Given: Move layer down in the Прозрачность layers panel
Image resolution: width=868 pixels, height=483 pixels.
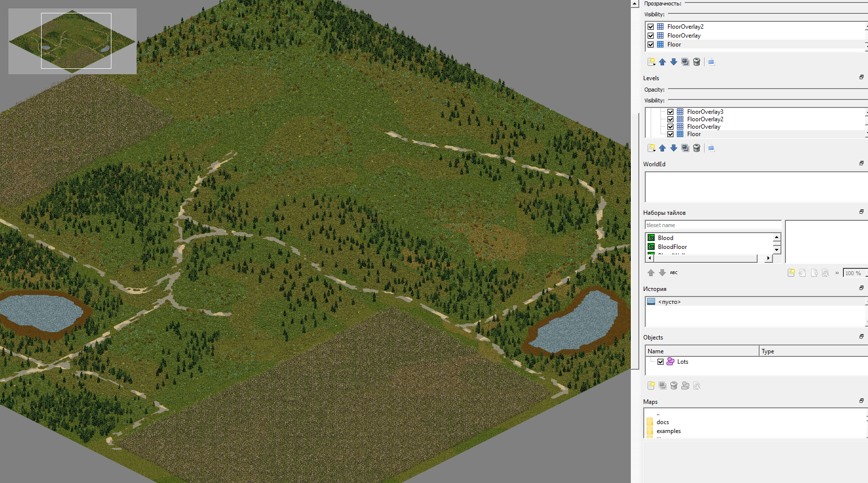Looking at the screenshot, I should 674,62.
